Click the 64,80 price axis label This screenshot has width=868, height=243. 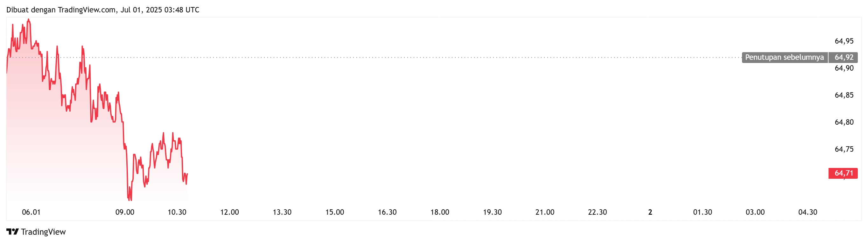(x=844, y=122)
